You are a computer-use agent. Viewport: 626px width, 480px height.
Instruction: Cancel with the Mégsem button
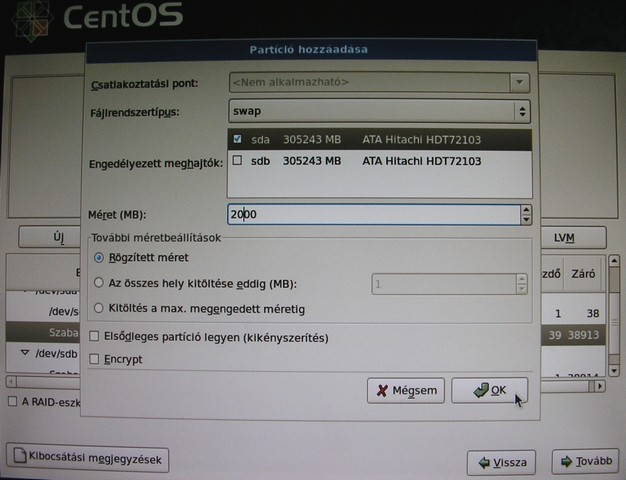point(406,391)
